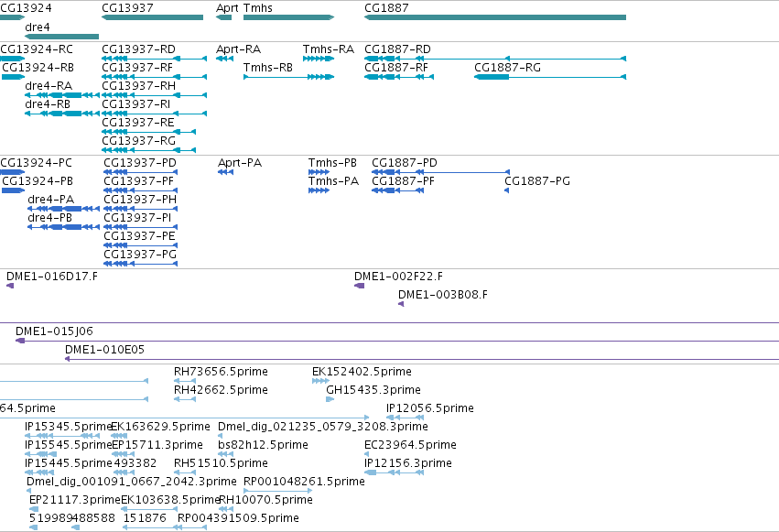This screenshot has width=779, height=532.
Task: Select the Tmhs gene bar
Action: (x=288, y=17)
